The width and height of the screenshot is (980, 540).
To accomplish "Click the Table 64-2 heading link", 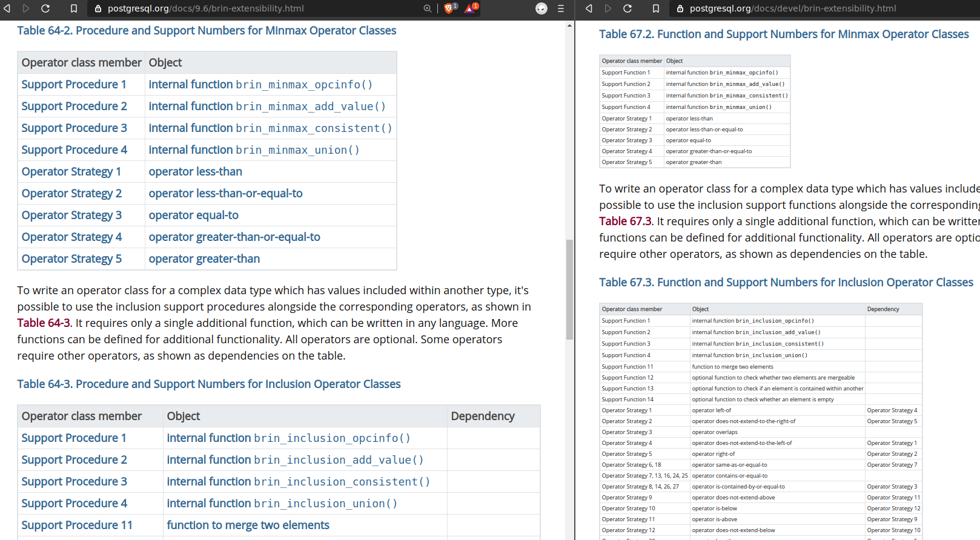I will point(207,31).
